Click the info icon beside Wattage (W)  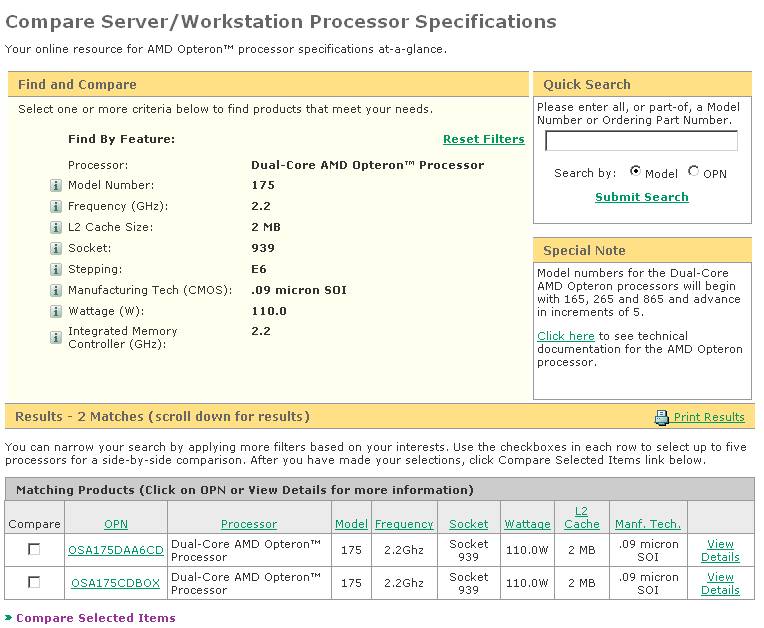(x=56, y=311)
